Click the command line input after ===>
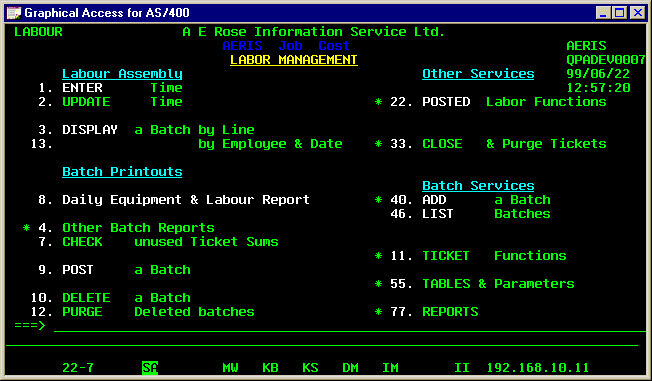652x381 pixels. 349,326
